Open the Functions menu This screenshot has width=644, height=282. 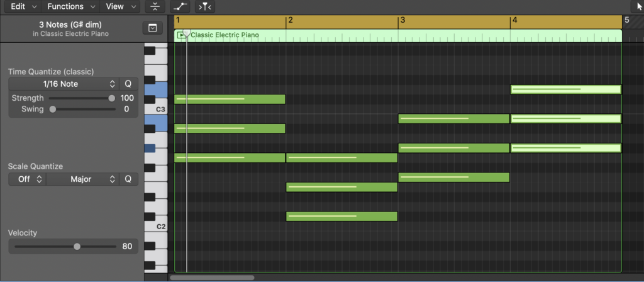(70, 6)
